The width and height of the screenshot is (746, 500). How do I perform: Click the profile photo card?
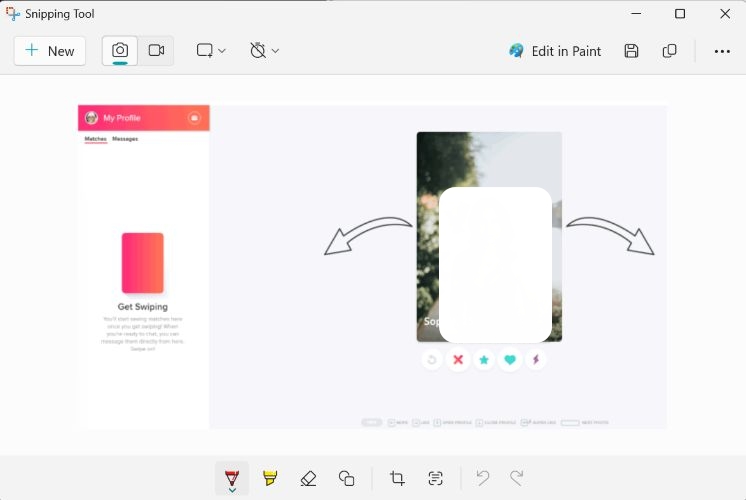click(x=489, y=236)
